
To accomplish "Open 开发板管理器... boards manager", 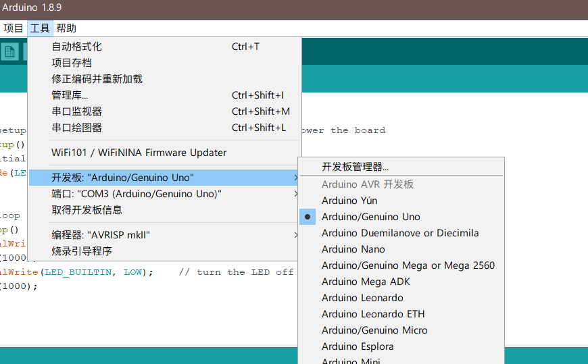I will coord(401,167).
